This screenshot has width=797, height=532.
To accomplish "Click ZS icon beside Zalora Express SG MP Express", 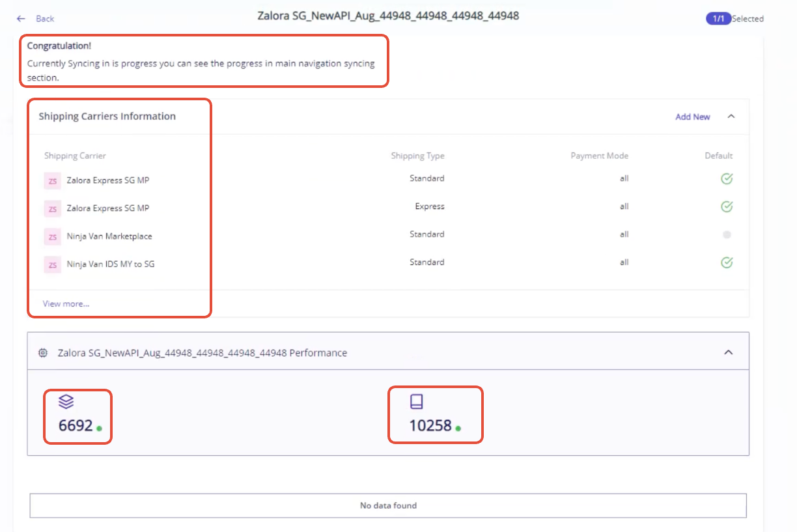I will pyautogui.click(x=52, y=208).
